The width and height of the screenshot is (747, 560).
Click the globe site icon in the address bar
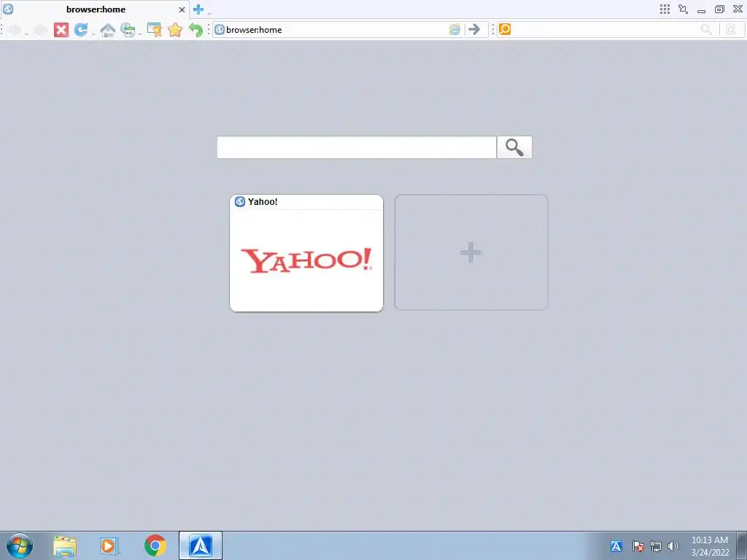(x=219, y=29)
